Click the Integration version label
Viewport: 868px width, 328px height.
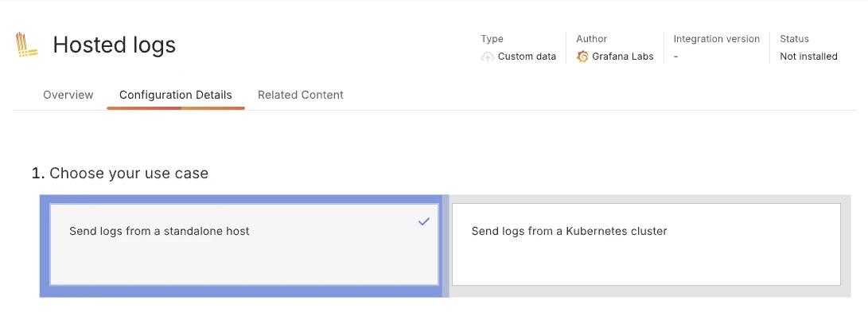pyautogui.click(x=716, y=39)
